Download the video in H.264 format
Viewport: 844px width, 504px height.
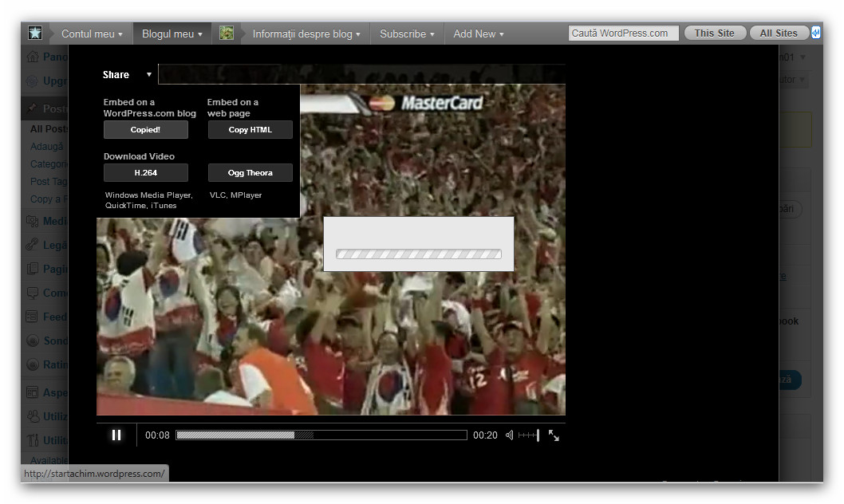coord(146,173)
